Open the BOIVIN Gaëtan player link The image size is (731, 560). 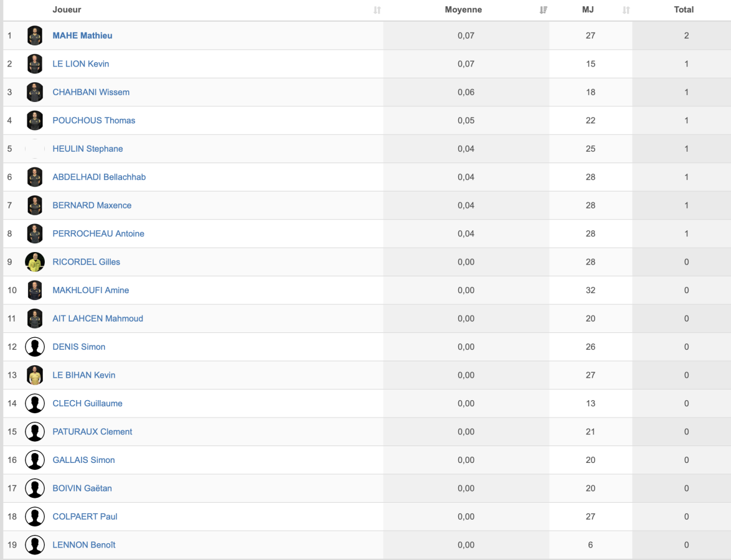(x=82, y=488)
